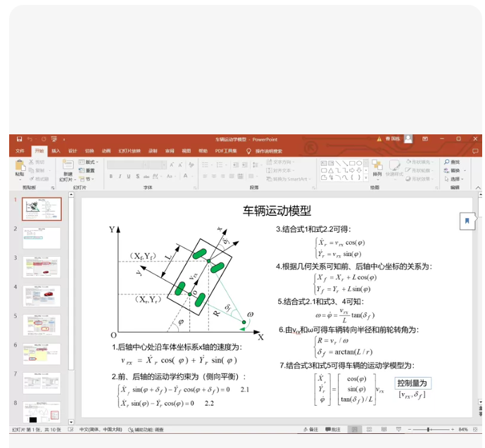Open the Section (节) dropdown

(87, 179)
